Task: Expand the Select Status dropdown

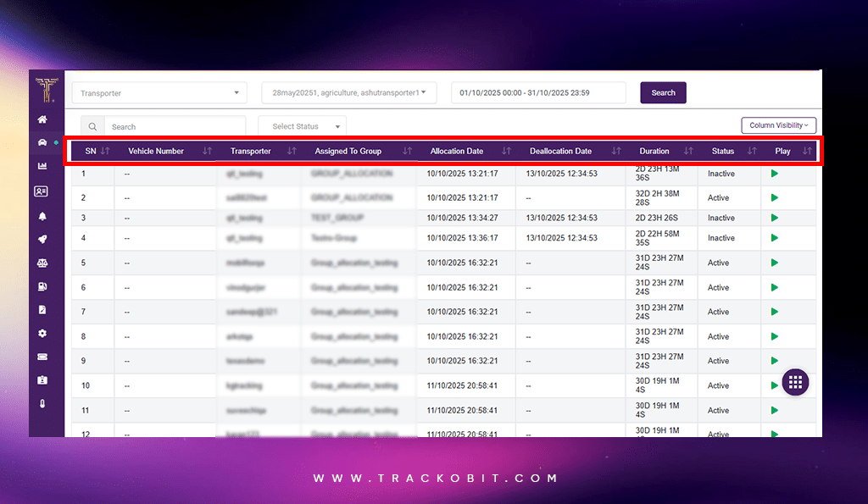Action: point(302,125)
